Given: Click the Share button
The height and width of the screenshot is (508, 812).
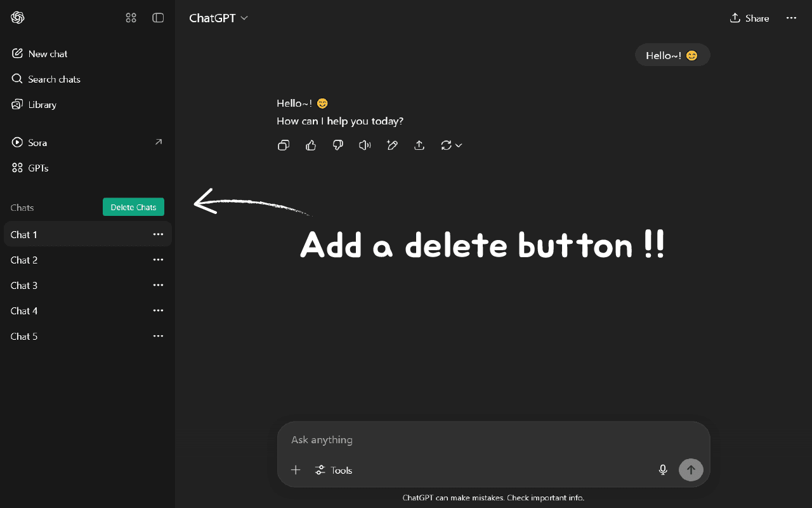Looking at the screenshot, I should point(750,18).
